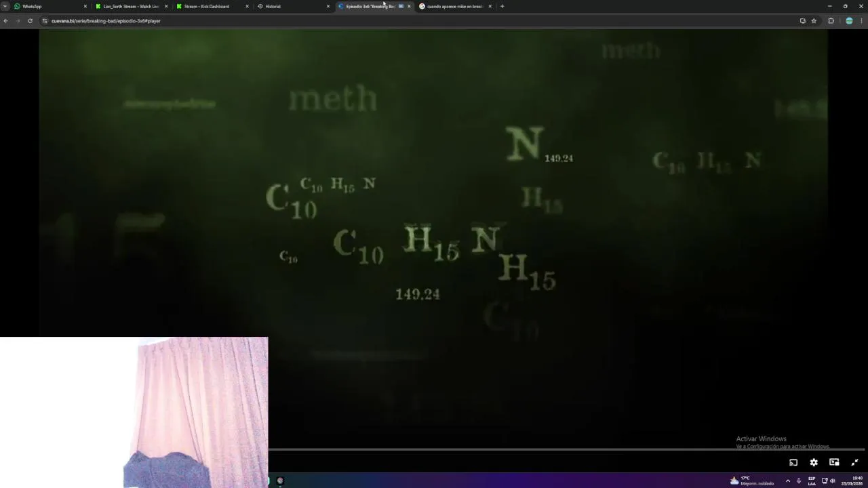
Task: Change the ESP LAA input language
Action: coord(812,481)
